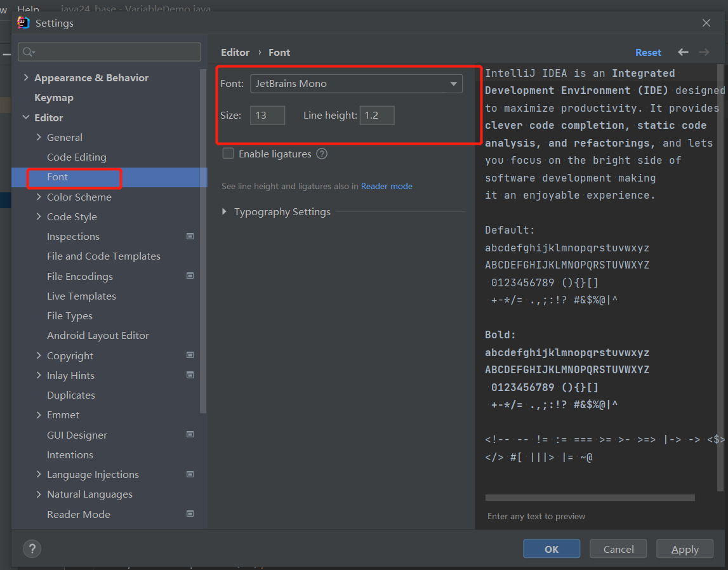Select Code Editing settings page
Image resolution: width=728 pixels, height=570 pixels.
[x=76, y=157]
